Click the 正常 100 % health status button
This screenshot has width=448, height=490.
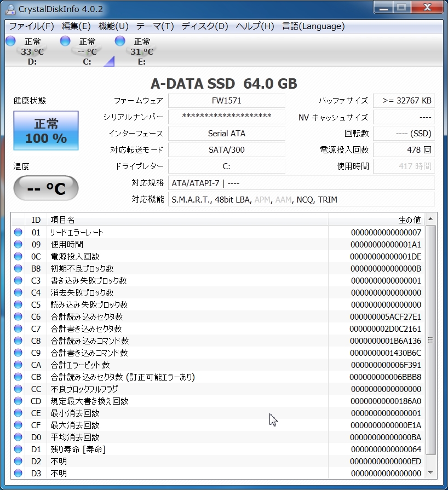[46, 131]
